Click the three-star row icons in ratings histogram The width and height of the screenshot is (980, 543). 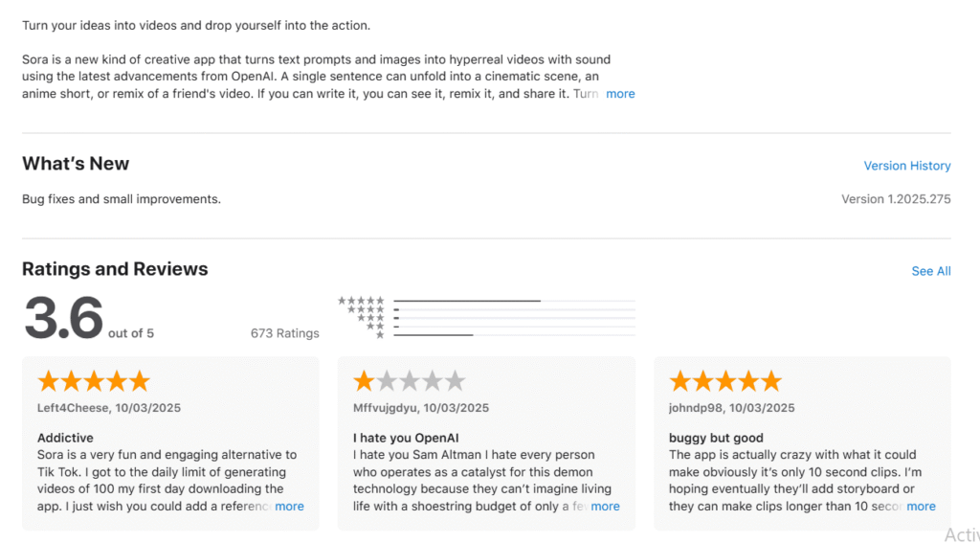370,318
